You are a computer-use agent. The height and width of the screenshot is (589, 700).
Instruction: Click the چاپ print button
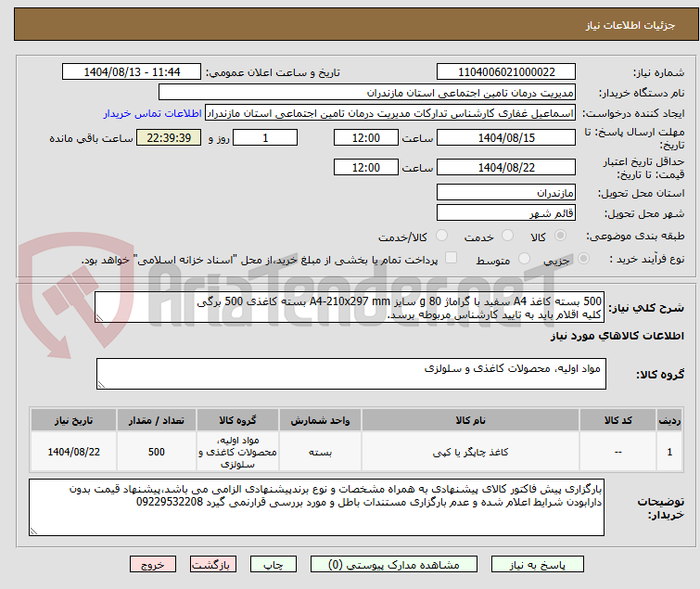[274, 565]
